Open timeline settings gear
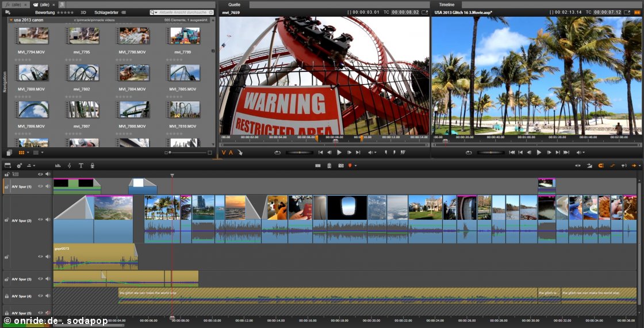The height and width of the screenshot is (328, 644). 20,166
